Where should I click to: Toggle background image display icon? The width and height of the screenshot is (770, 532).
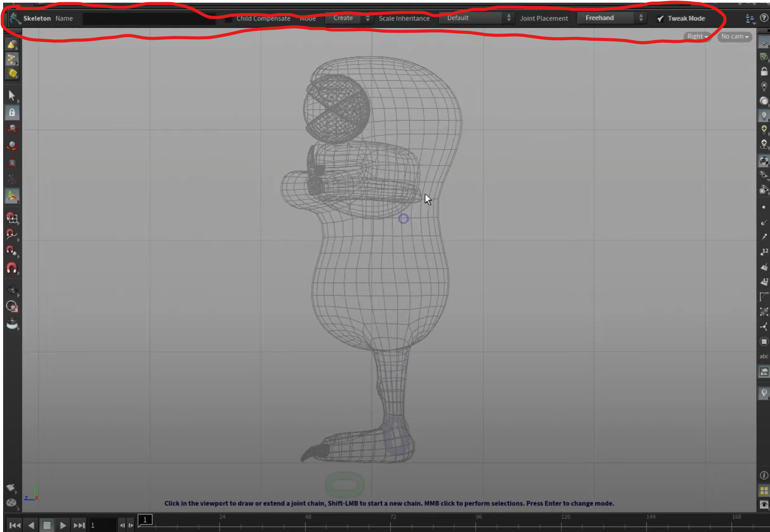764,371
